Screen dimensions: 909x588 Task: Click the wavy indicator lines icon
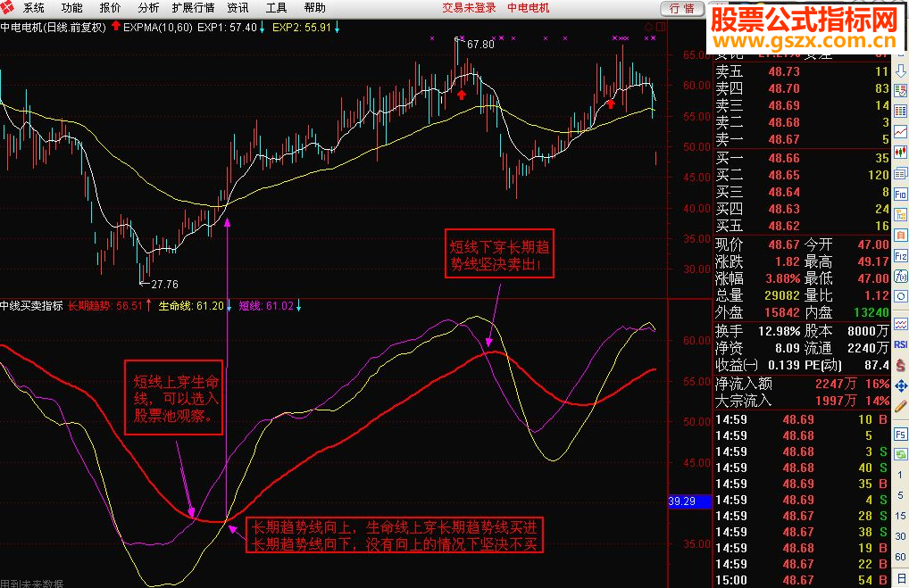pos(900,323)
